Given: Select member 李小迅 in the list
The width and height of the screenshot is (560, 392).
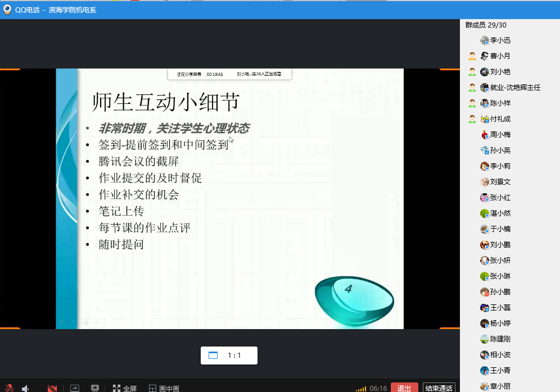Looking at the screenshot, I should 500,40.
